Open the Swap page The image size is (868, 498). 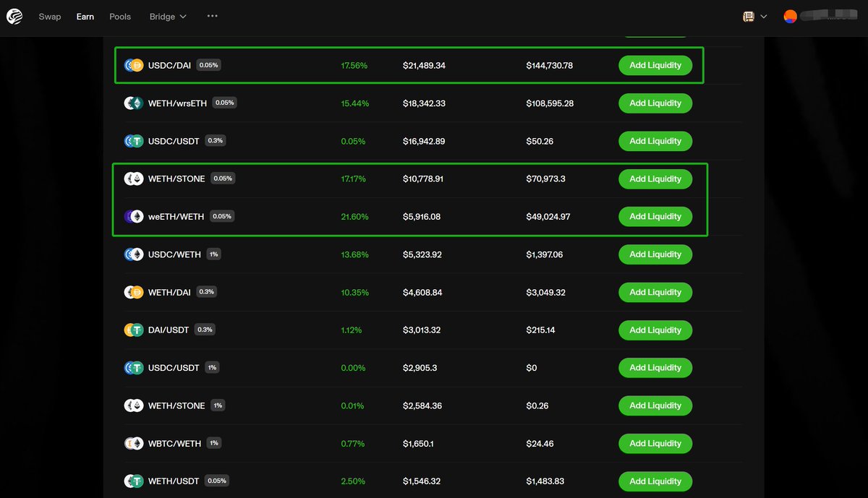(x=50, y=17)
